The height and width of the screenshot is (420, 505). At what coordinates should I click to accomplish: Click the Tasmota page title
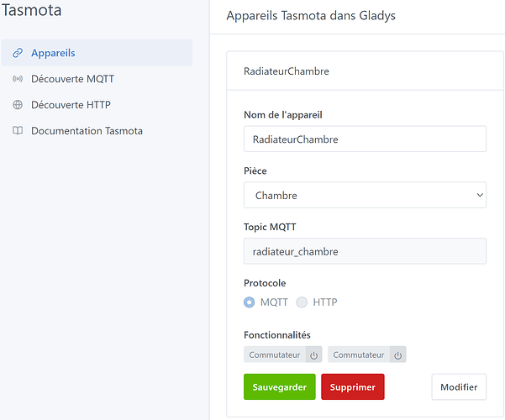pos(32,10)
